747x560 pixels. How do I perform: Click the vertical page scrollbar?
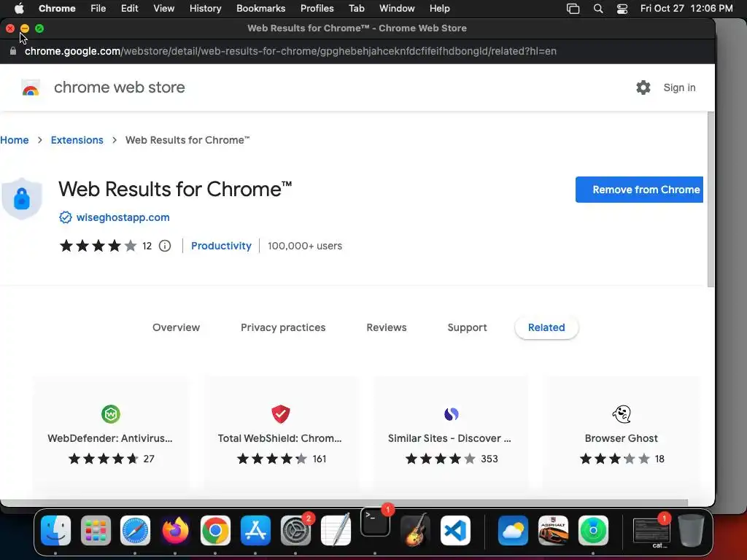click(711, 200)
